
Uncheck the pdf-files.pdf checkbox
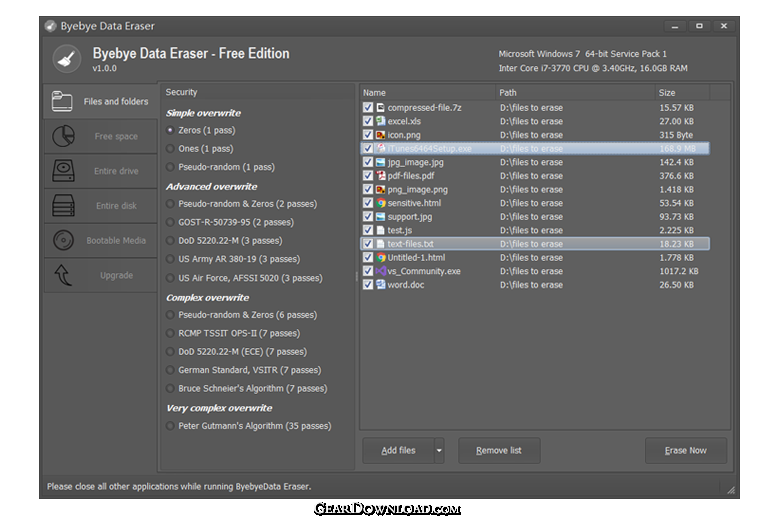368,176
